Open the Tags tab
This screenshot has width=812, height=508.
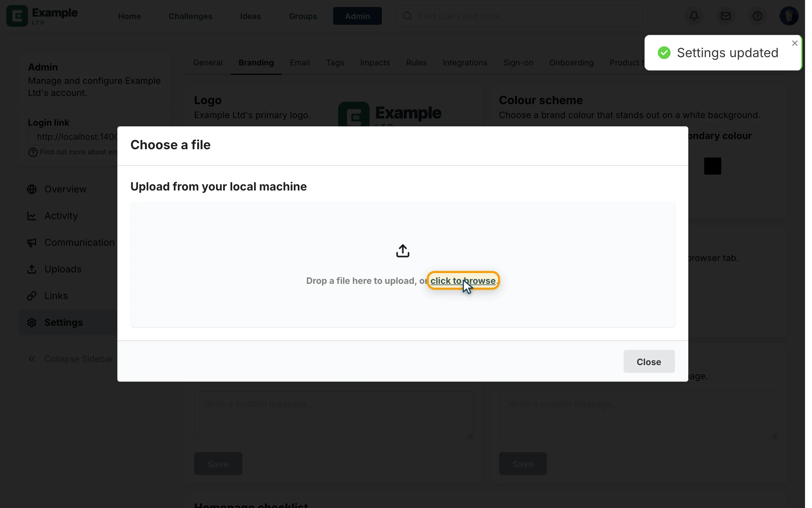(335, 63)
